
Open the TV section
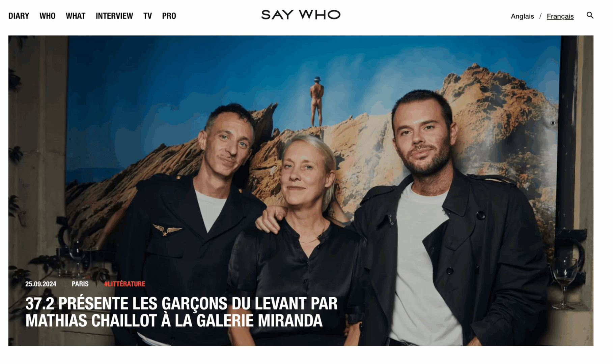[x=147, y=16]
